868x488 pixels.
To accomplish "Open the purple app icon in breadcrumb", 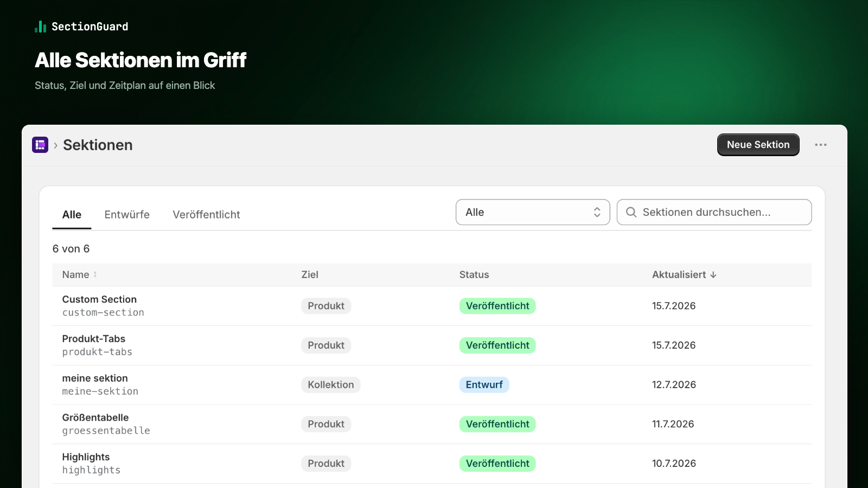I will click(40, 145).
